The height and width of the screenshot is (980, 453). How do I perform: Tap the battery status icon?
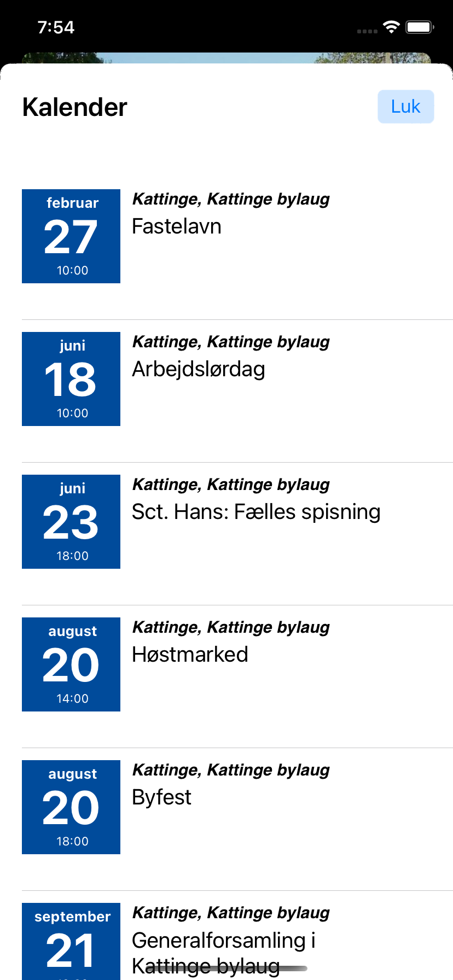pos(420,27)
